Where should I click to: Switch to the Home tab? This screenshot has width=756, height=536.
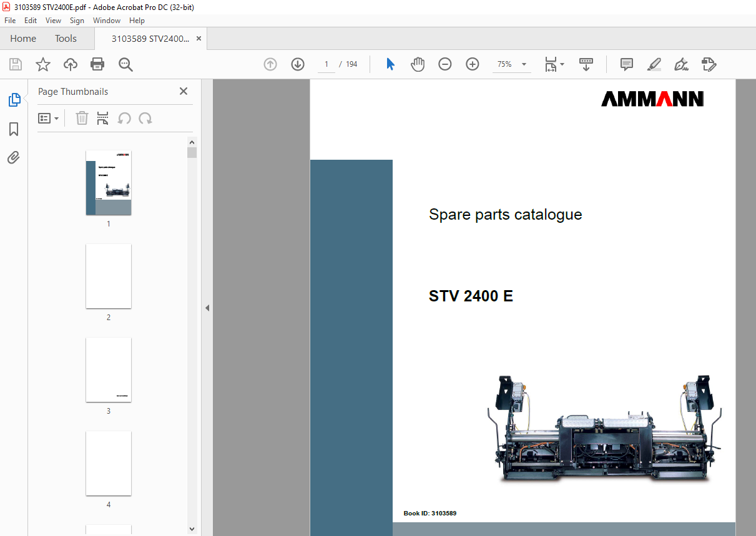pos(23,39)
